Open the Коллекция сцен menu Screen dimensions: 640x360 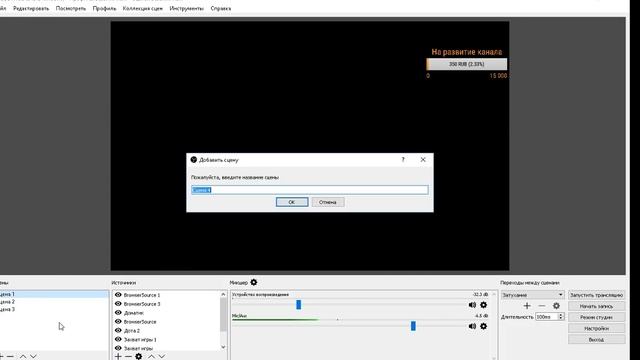(x=142, y=8)
